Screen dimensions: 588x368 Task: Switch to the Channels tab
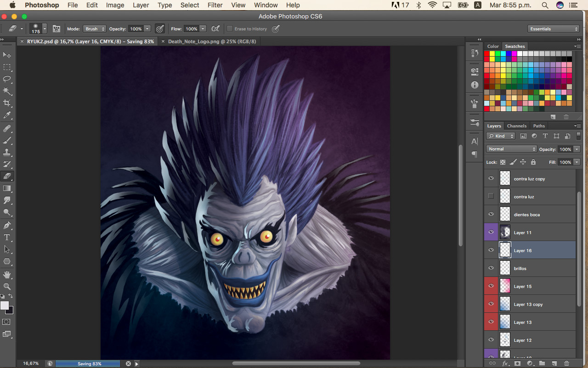point(517,126)
